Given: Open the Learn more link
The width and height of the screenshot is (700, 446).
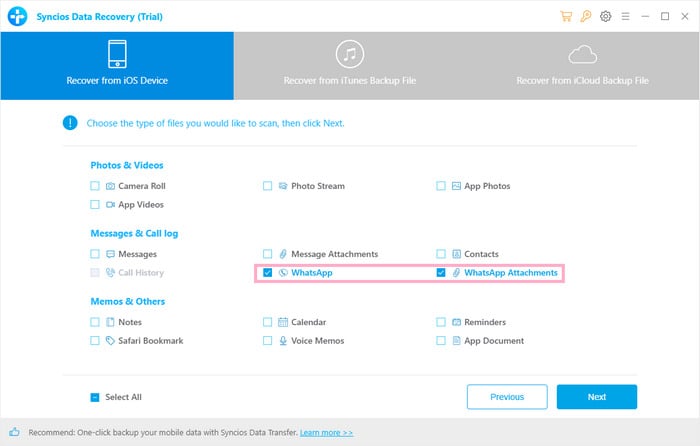Looking at the screenshot, I should (x=326, y=433).
